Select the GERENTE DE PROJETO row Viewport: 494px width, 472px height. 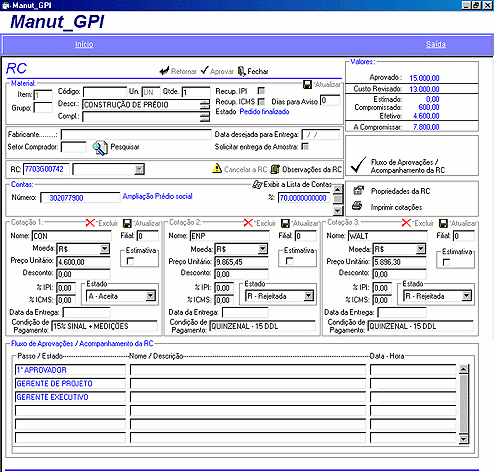pos(70,384)
